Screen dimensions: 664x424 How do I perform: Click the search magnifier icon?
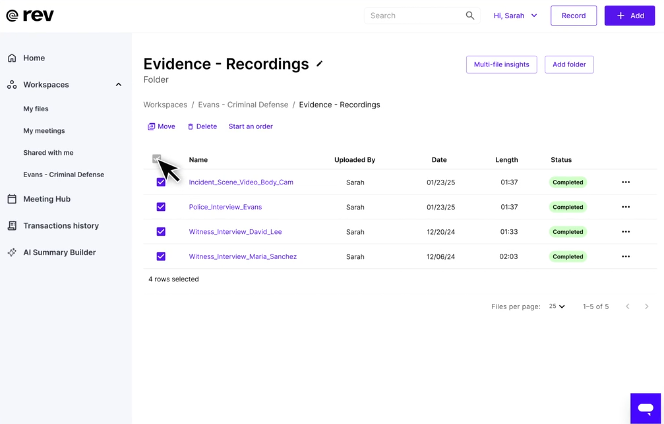[x=470, y=16]
